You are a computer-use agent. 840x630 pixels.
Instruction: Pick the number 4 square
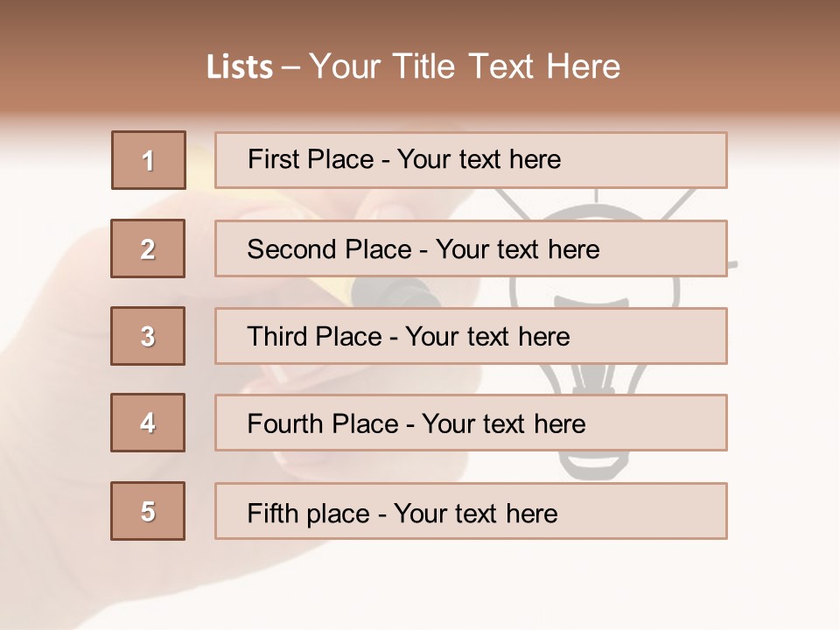click(148, 423)
